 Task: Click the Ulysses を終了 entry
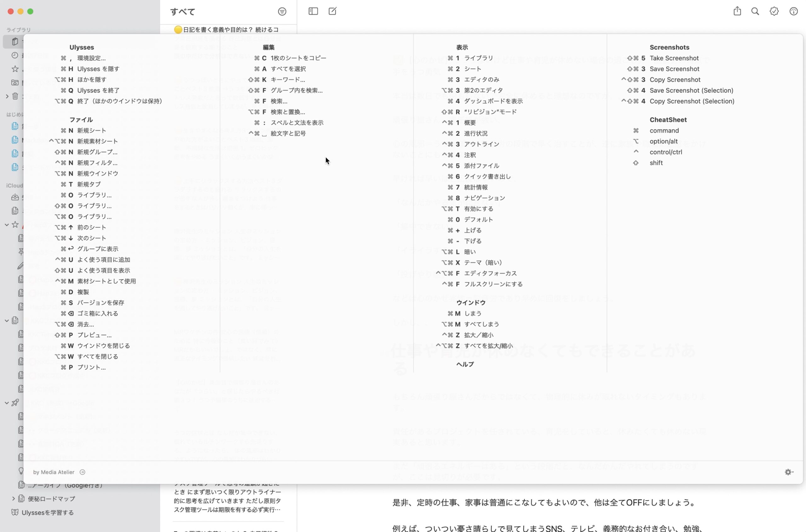point(98,90)
